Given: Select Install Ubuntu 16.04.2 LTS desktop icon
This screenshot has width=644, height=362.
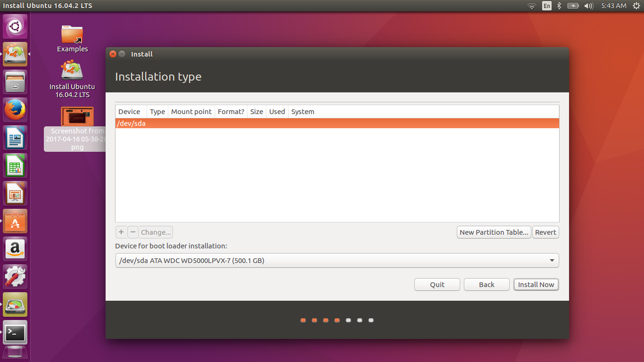Looking at the screenshot, I should [72, 79].
